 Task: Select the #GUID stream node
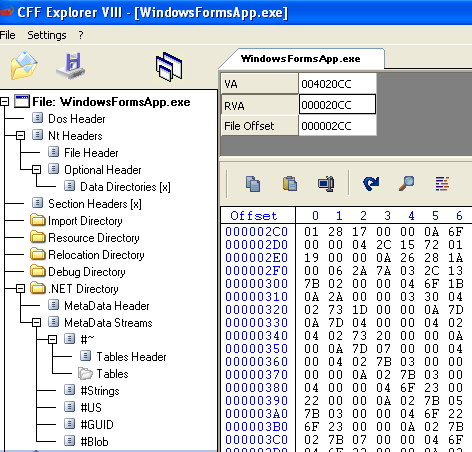click(x=97, y=424)
